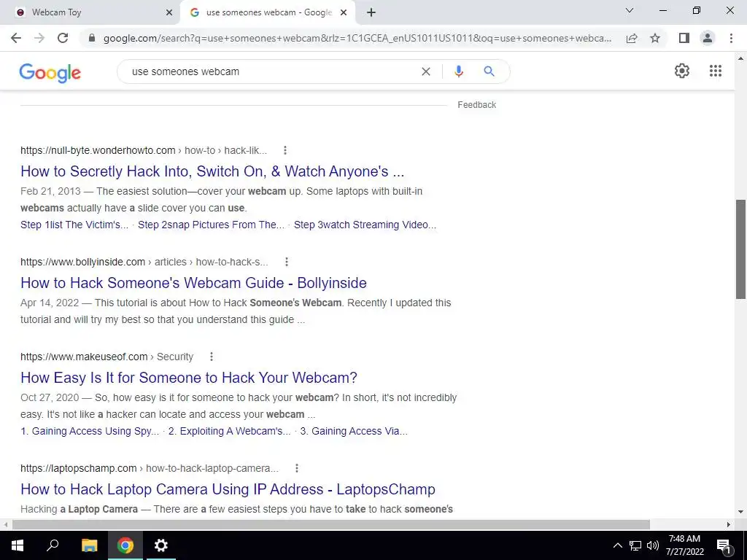
Task: Open volume tray icon
Action: tap(653, 545)
